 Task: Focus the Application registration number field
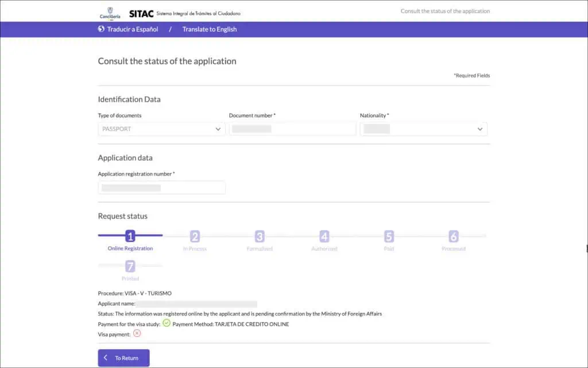161,188
